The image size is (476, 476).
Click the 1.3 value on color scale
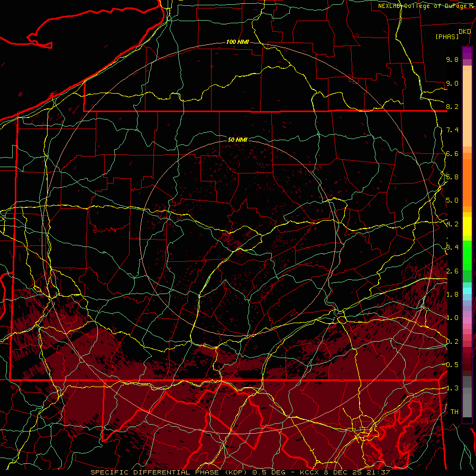[452, 388]
